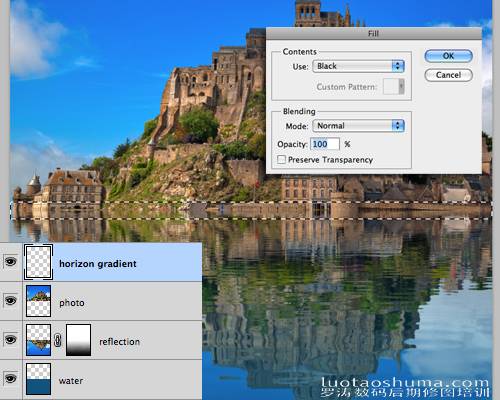
Task: Select the reflection layer gradient mask
Action: [x=78, y=340]
